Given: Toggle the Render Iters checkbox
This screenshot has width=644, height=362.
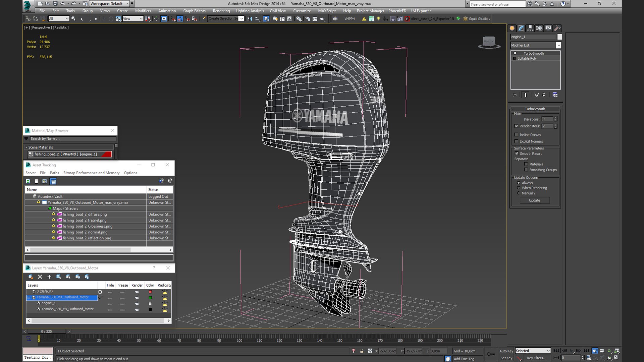Looking at the screenshot, I should tap(517, 126).
